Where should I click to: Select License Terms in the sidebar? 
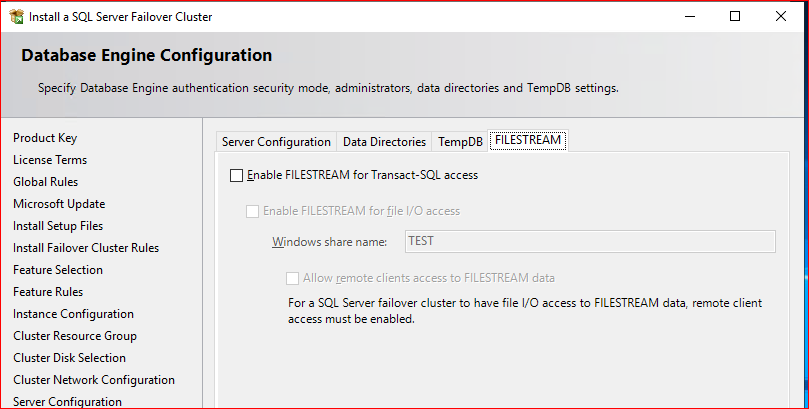click(x=50, y=160)
